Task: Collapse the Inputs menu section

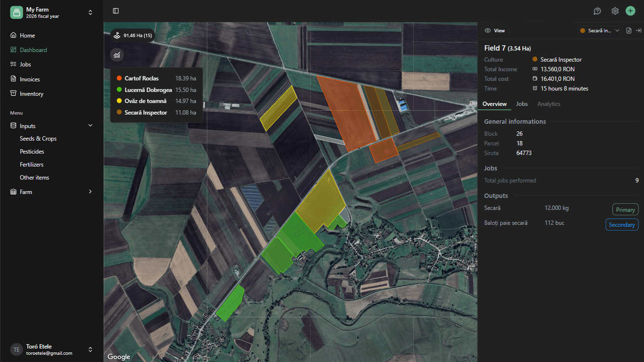Action: pos(90,126)
